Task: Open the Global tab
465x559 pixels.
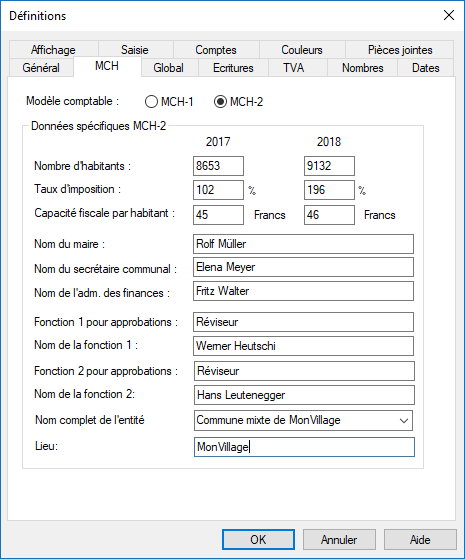Action: 169,68
